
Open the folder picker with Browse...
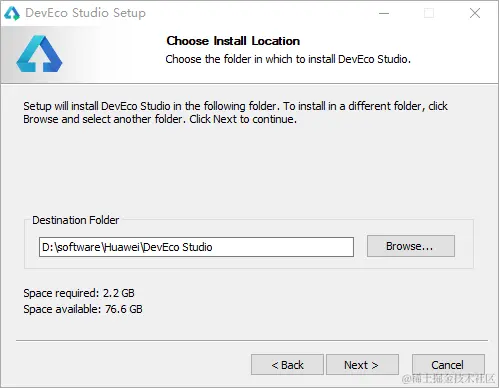pos(411,246)
